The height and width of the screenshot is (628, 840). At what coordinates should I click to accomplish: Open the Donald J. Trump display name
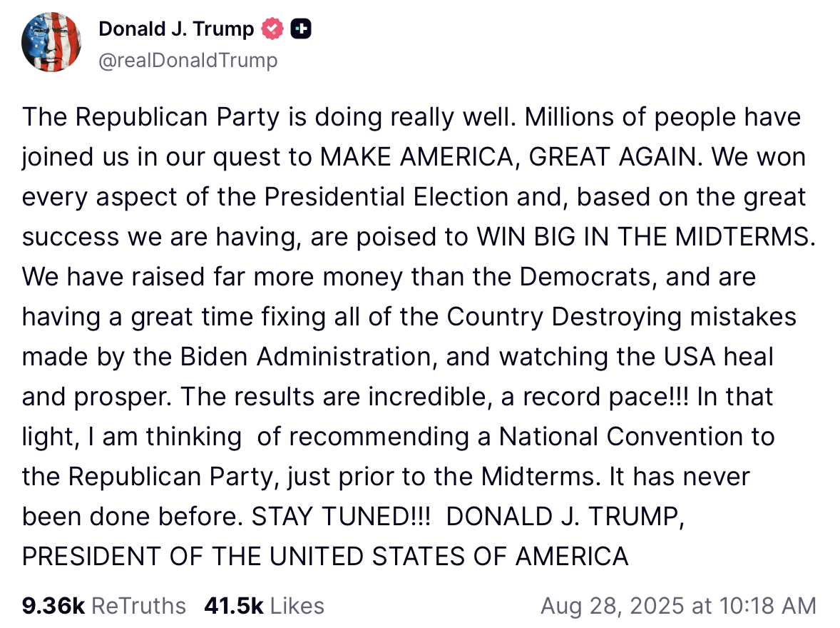pyautogui.click(x=176, y=29)
